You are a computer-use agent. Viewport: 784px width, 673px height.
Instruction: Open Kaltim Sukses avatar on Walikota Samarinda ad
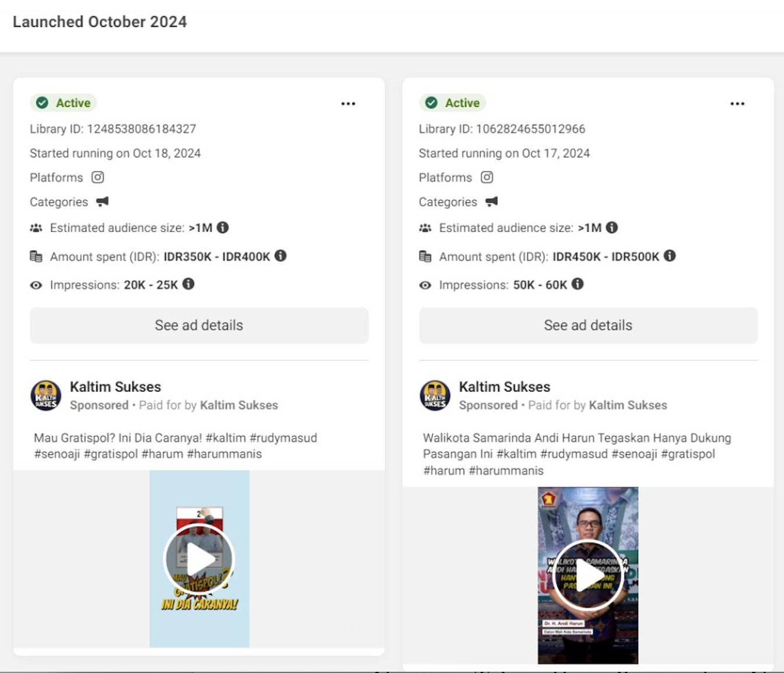click(435, 395)
